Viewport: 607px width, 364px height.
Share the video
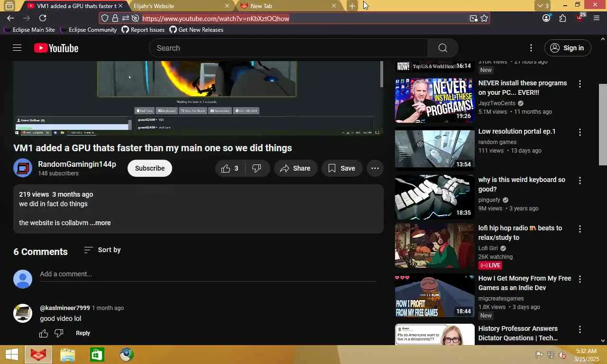pos(295,168)
